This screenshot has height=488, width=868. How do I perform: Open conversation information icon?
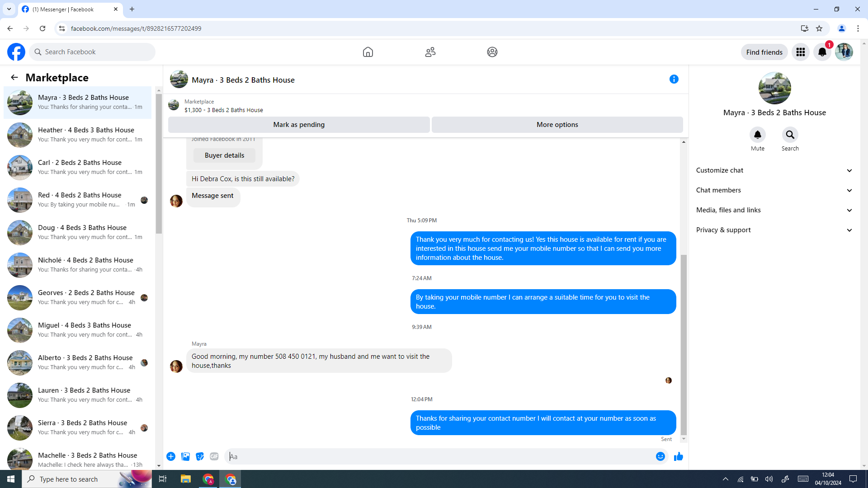674,79
